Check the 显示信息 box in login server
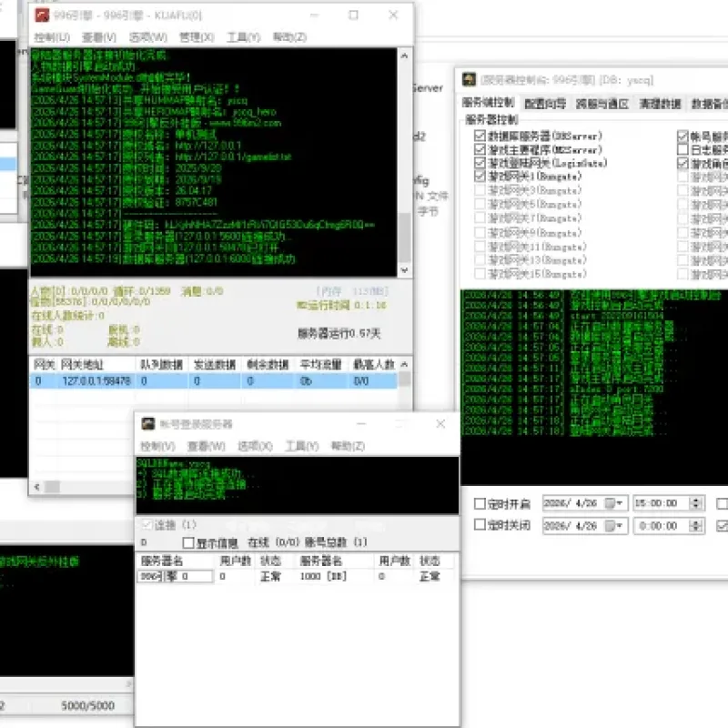 (x=188, y=542)
